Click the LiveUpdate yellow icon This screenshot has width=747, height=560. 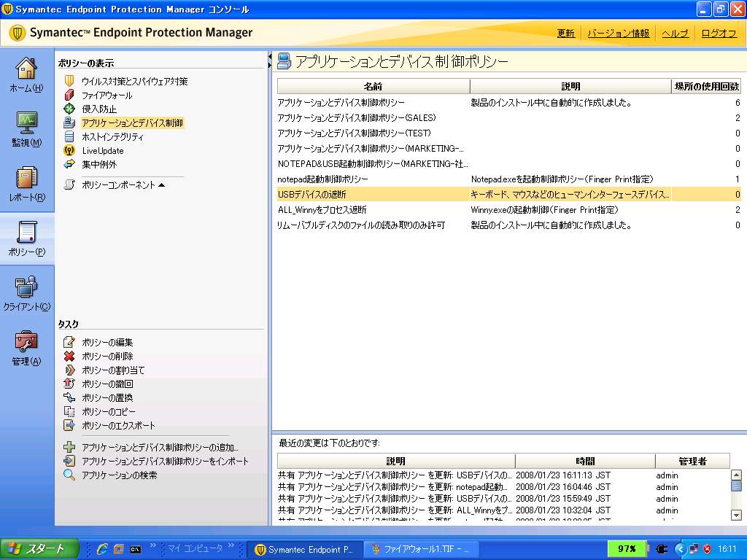tap(69, 150)
